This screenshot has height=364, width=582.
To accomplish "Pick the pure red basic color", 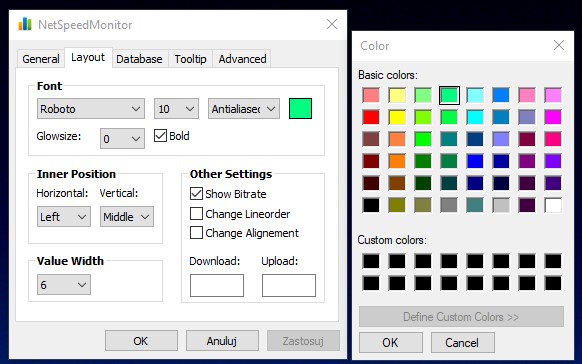I will (371, 117).
